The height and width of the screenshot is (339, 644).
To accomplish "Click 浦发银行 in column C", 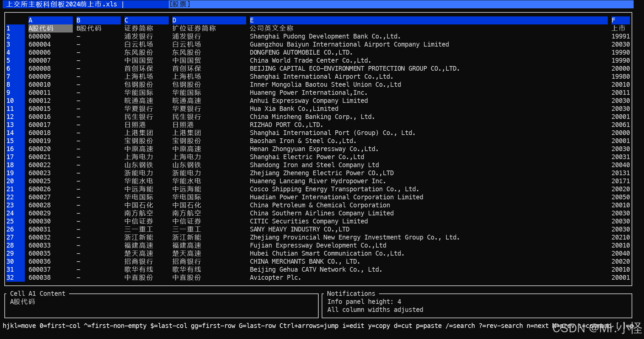I will 139,36.
